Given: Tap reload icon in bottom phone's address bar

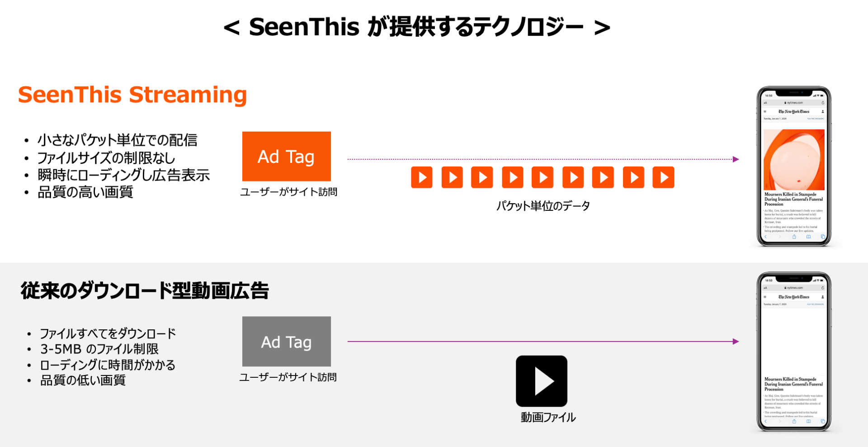Looking at the screenshot, I should coord(823,288).
